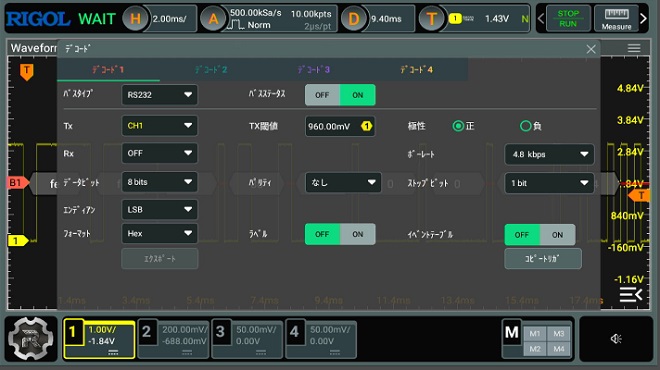Open the Measure shortcut

616,19
